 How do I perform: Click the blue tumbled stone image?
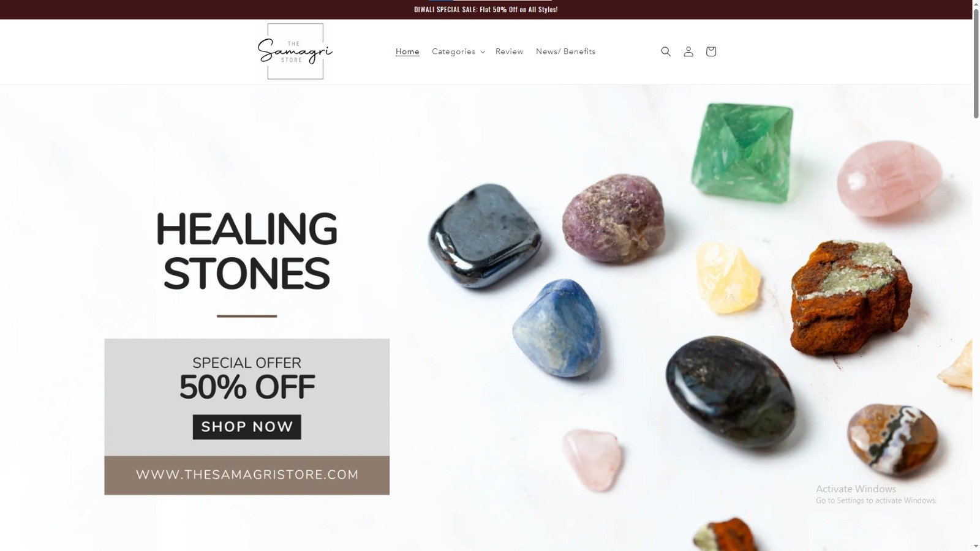point(557,328)
